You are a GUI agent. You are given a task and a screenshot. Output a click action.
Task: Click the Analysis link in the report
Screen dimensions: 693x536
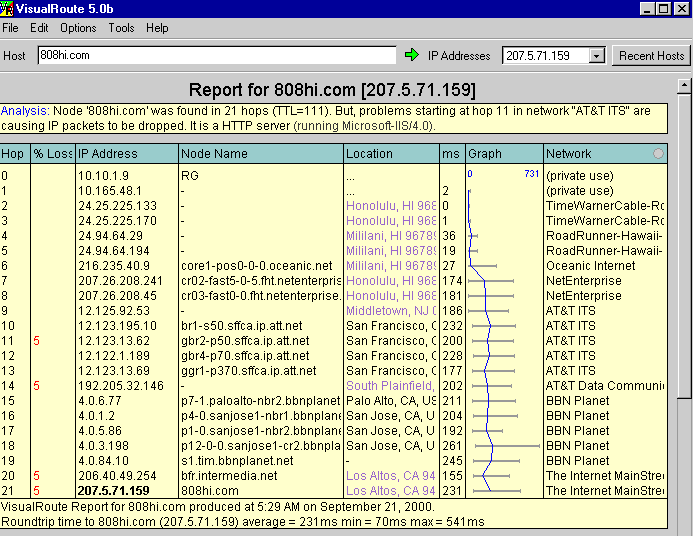click(25, 111)
